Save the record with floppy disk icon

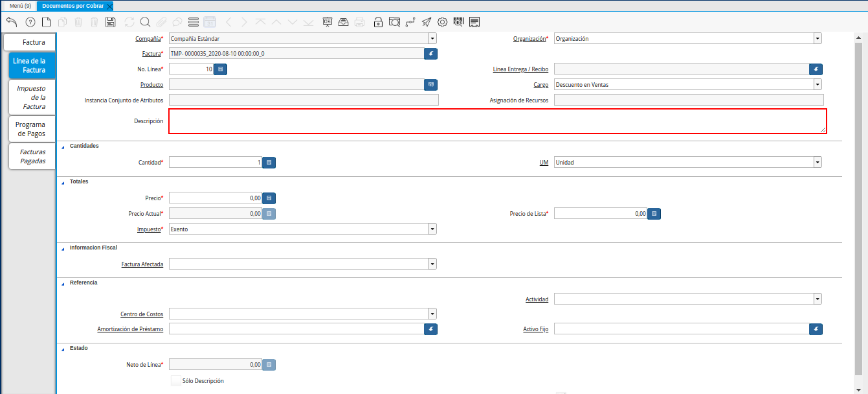tap(110, 22)
